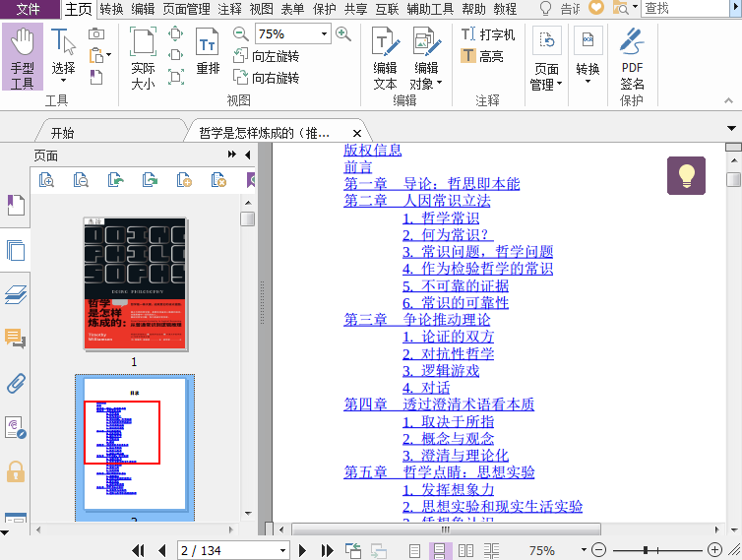
Task: Open the bookmarks panel in left sidebar
Action: pyautogui.click(x=15, y=206)
